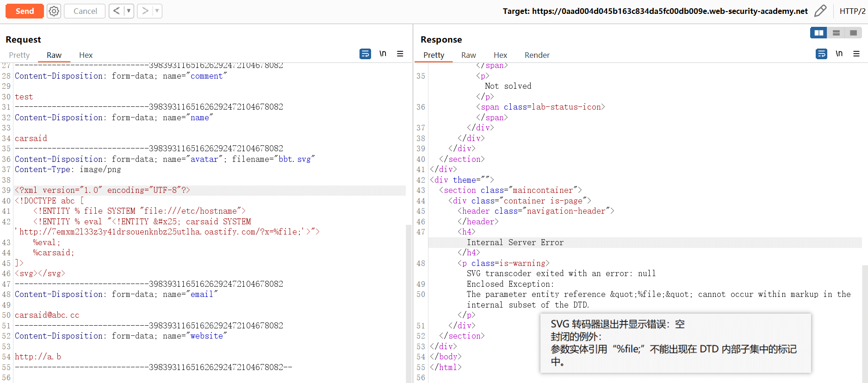868x383 pixels.
Task: Click Content-Type: image/png line
Action: [68, 169]
